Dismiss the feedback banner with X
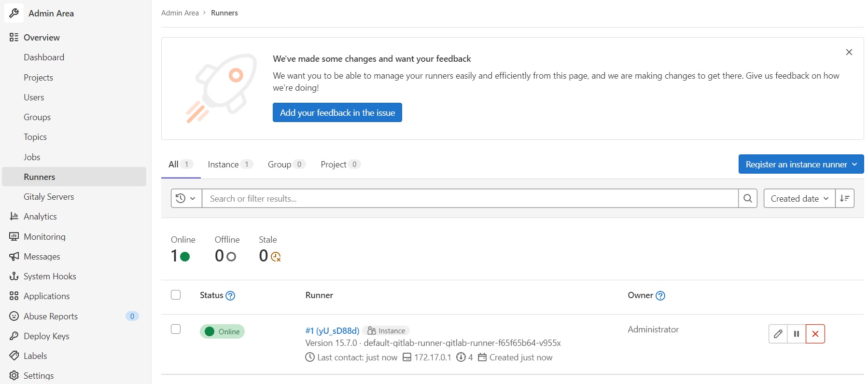 849,52
